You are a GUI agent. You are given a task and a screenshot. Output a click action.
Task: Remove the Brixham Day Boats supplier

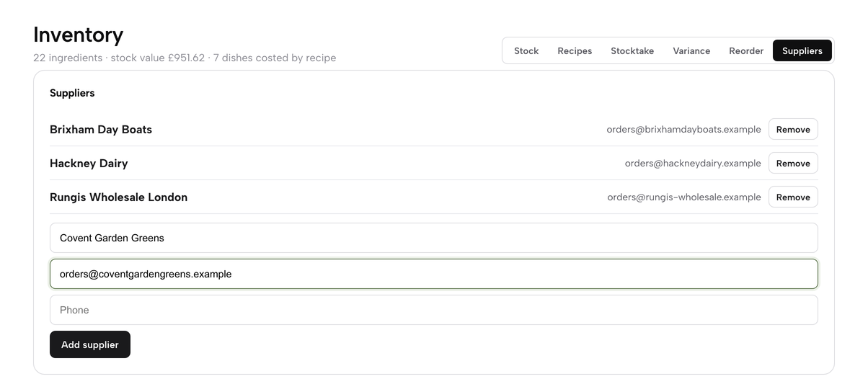pos(793,129)
